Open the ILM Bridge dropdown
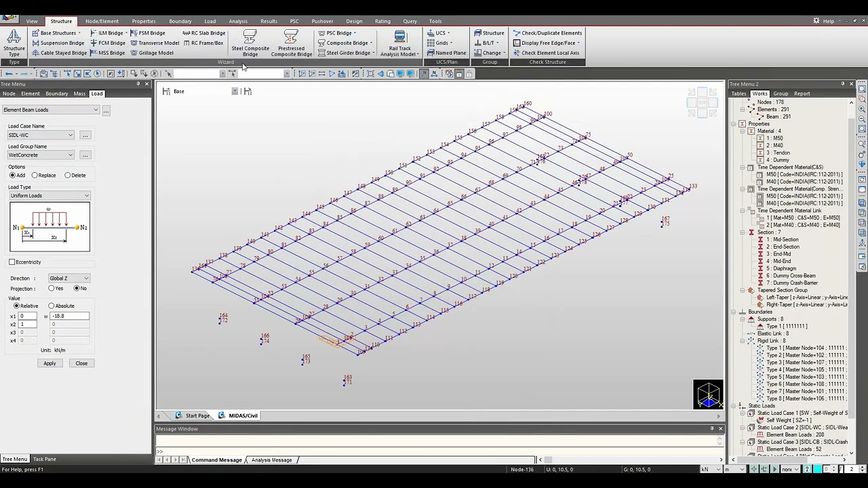 pos(108,33)
